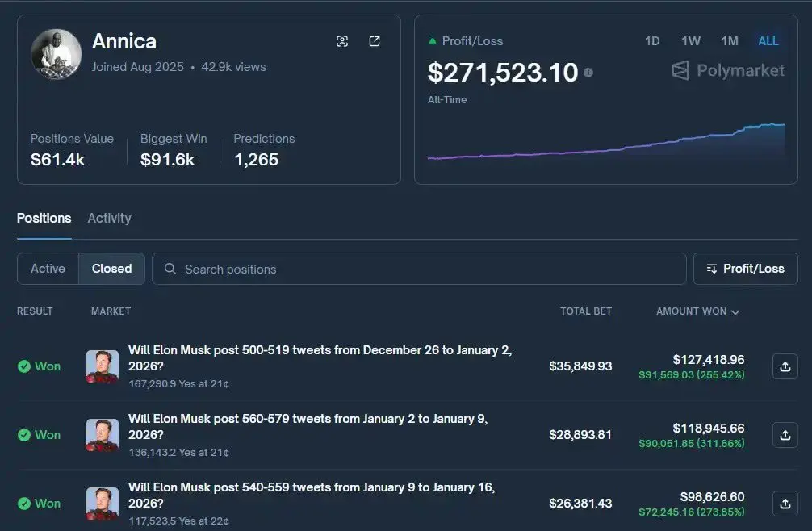The width and height of the screenshot is (812, 531).
Task: Open the Profit/Loss sort dropdown
Action: coord(745,269)
